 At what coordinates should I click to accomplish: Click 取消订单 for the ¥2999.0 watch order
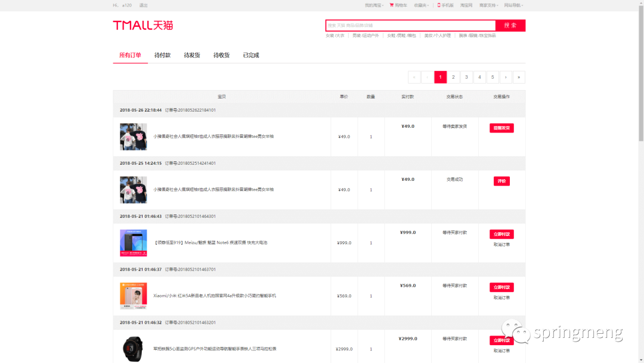[x=501, y=351]
